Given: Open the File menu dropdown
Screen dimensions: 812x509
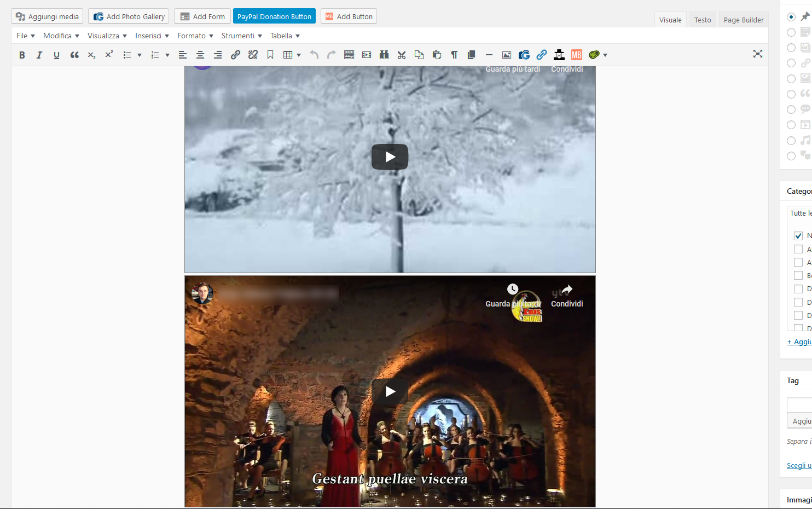Looking at the screenshot, I should coord(26,36).
